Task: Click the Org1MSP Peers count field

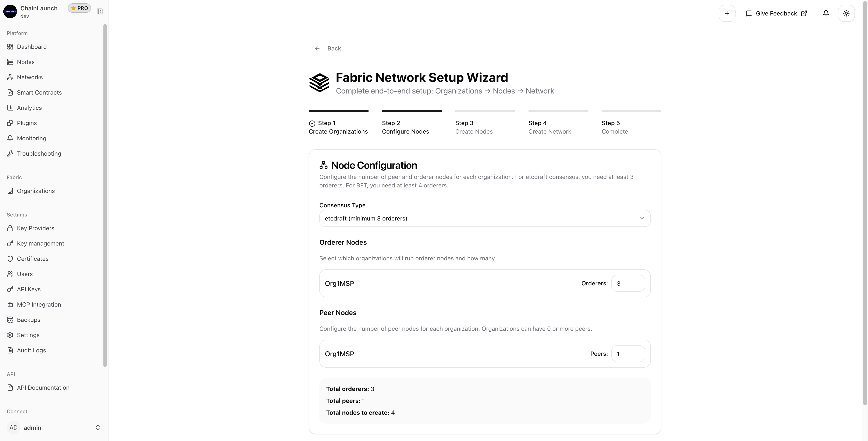Action: point(628,354)
